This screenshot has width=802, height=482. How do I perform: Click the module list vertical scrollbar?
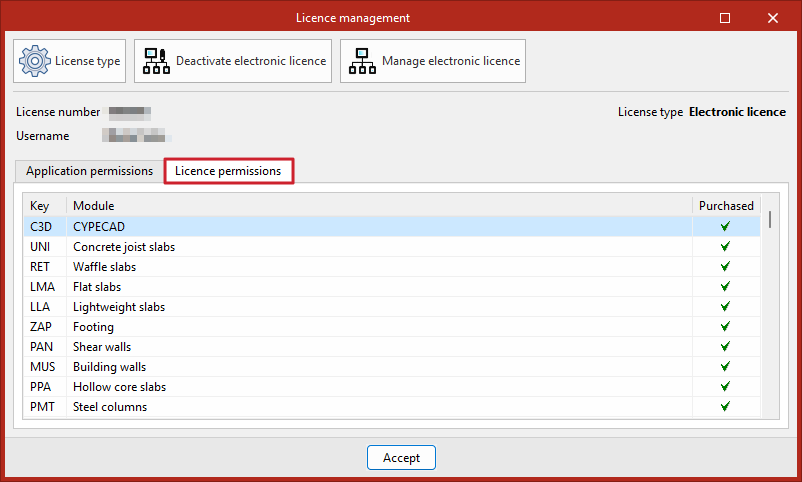point(770,306)
